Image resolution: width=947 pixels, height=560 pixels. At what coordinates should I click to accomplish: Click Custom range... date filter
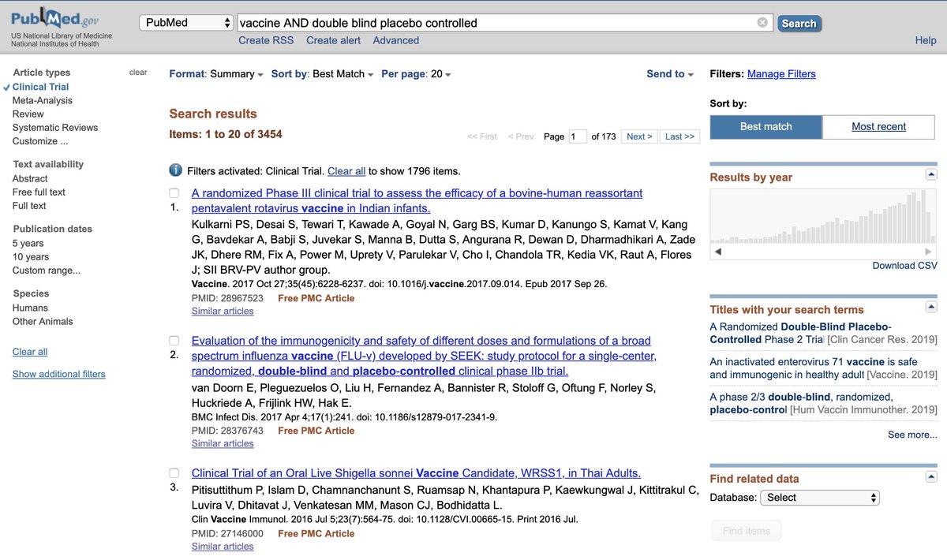46,271
